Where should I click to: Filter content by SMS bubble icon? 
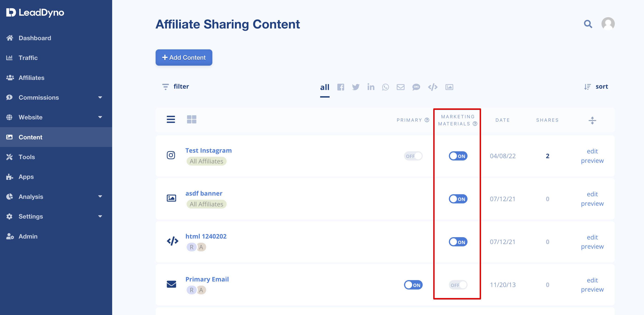[x=416, y=87]
